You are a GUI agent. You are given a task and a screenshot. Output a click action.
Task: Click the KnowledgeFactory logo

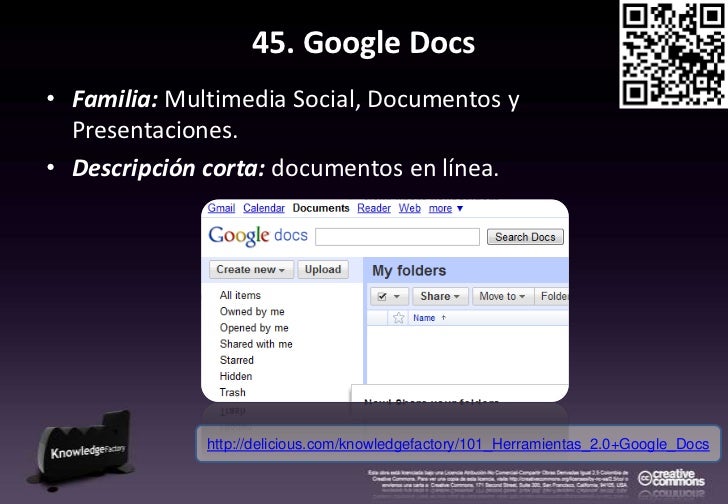(x=83, y=447)
